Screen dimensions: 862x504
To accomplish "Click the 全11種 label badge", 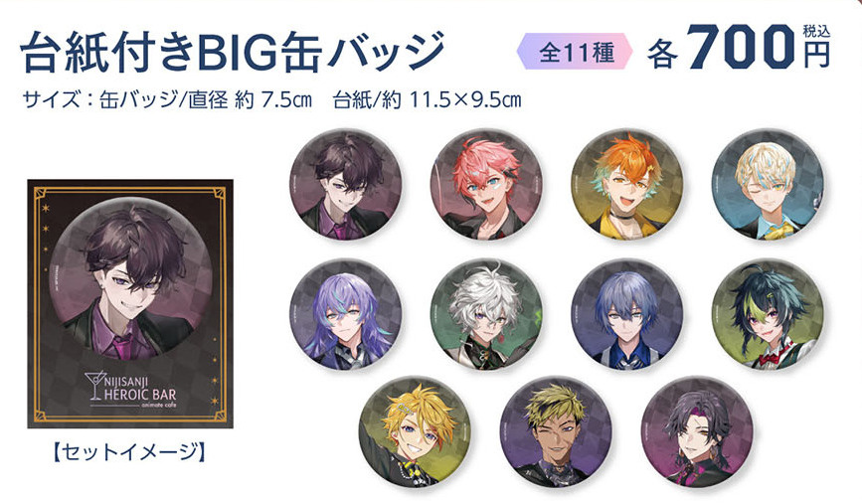I will pos(575,53).
